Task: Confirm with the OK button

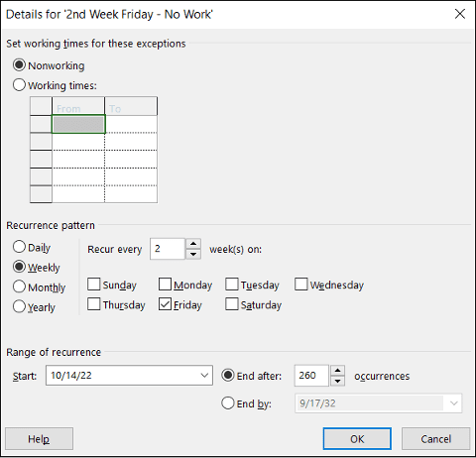Action: coord(357,439)
